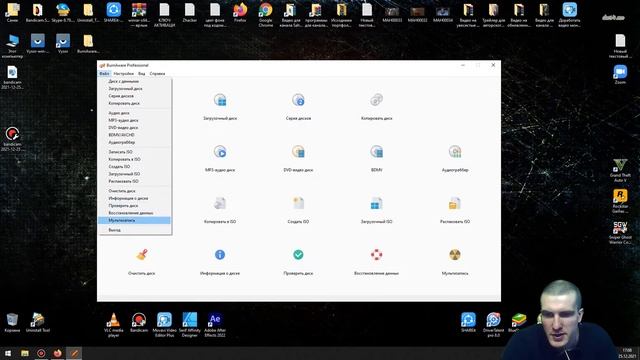The height and width of the screenshot is (360, 640).
Task: Select the Adobe After Effects 2022 shortcut
Action: 215,325
